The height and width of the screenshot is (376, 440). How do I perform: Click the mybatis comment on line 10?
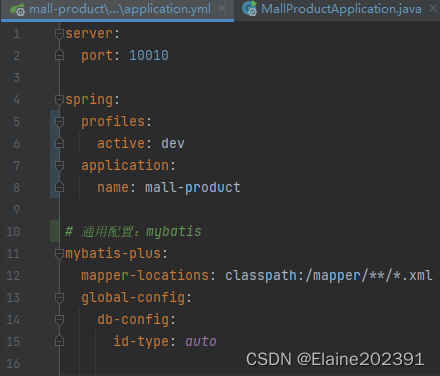pyautogui.click(x=133, y=231)
